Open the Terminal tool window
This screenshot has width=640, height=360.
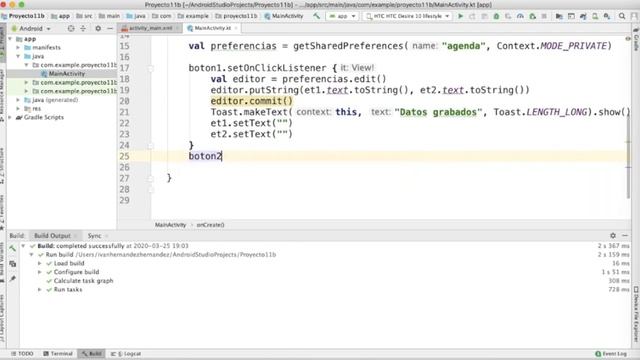[x=58, y=354]
